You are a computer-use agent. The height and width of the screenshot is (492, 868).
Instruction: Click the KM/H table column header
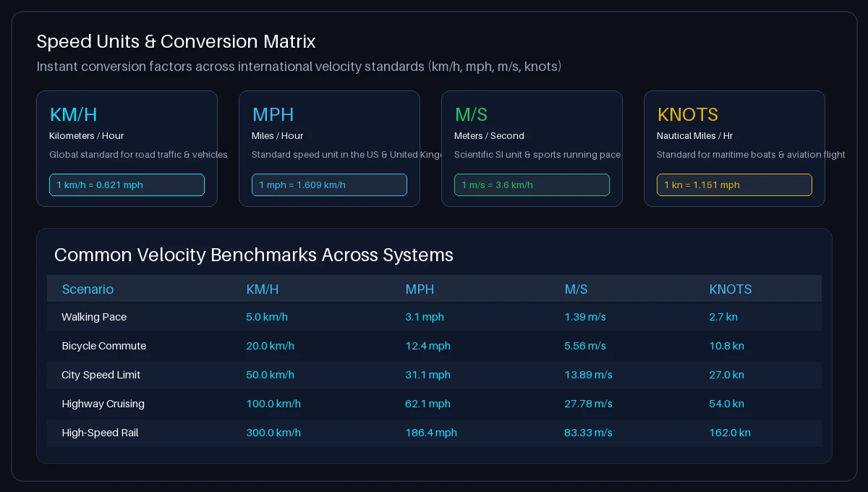[262, 289]
